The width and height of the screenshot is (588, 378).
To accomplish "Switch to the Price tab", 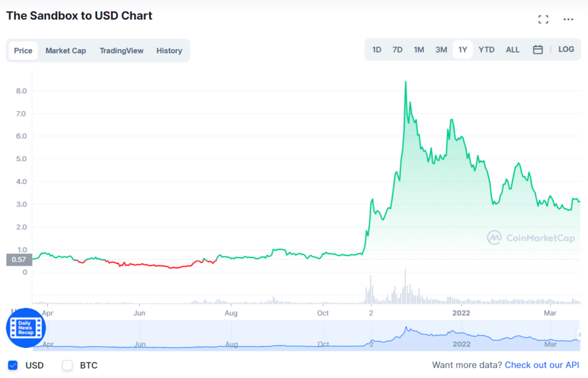I will 23,51.
